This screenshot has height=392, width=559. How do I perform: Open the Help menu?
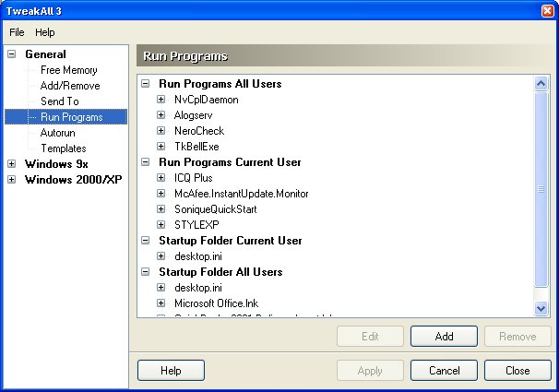[x=45, y=32]
